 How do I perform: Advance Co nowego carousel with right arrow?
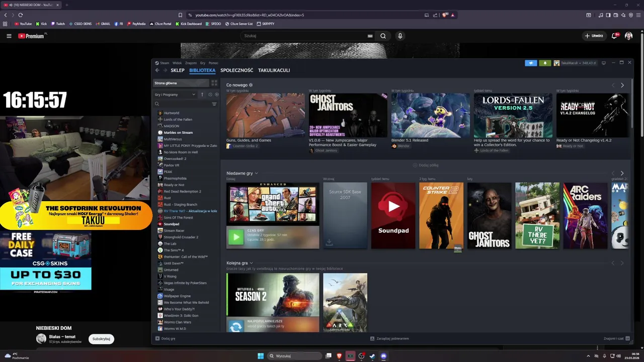click(x=622, y=85)
